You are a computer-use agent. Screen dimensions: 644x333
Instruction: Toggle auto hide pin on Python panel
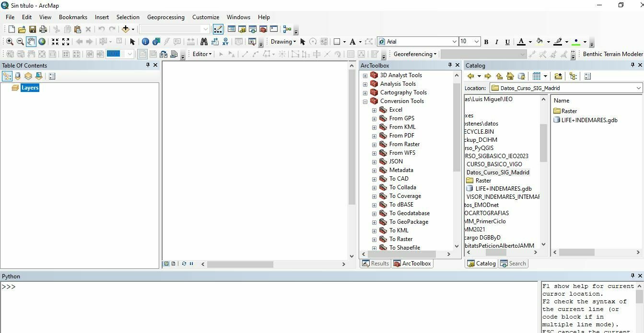coord(633,276)
